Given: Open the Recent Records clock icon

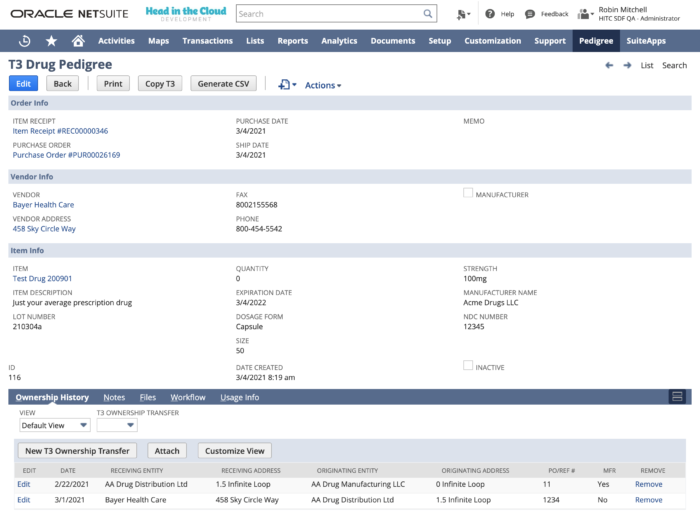Looking at the screenshot, I should click(25, 41).
